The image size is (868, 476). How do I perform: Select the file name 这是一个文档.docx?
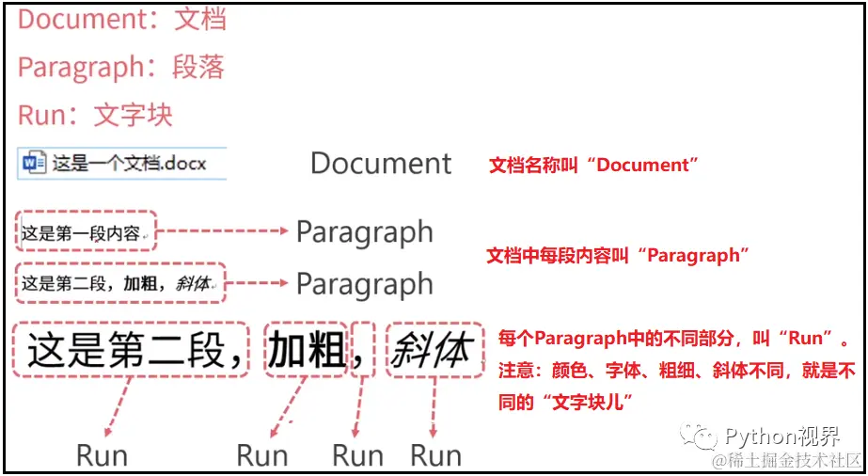coord(129,164)
